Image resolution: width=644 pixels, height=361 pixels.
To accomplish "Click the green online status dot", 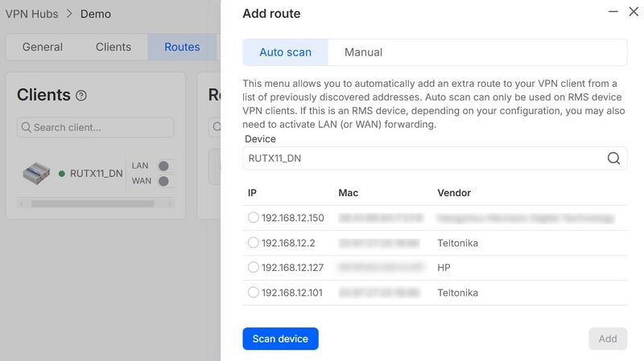I will [x=62, y=174].
